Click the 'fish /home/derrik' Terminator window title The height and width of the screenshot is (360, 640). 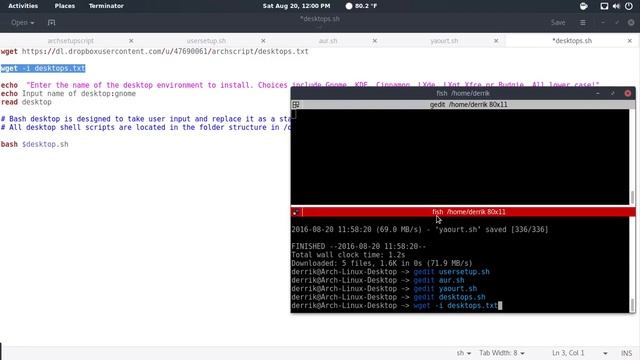click(462, 93)
